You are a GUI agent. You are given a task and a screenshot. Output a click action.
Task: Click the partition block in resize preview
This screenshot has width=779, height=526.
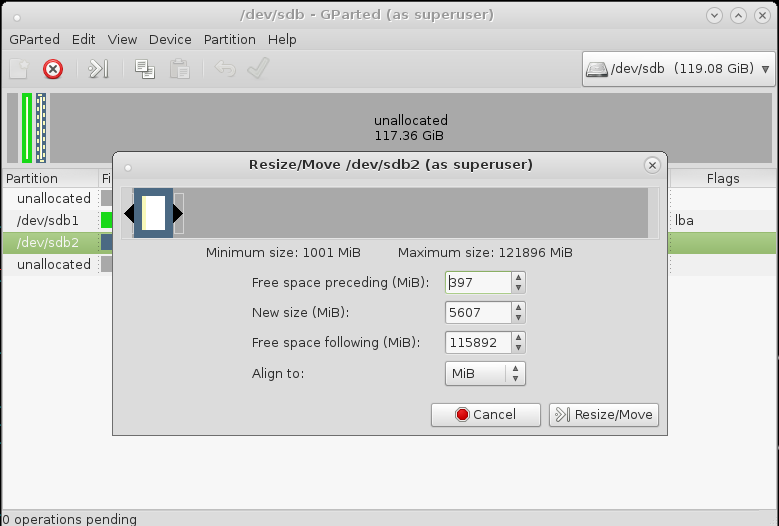[154, 213]
